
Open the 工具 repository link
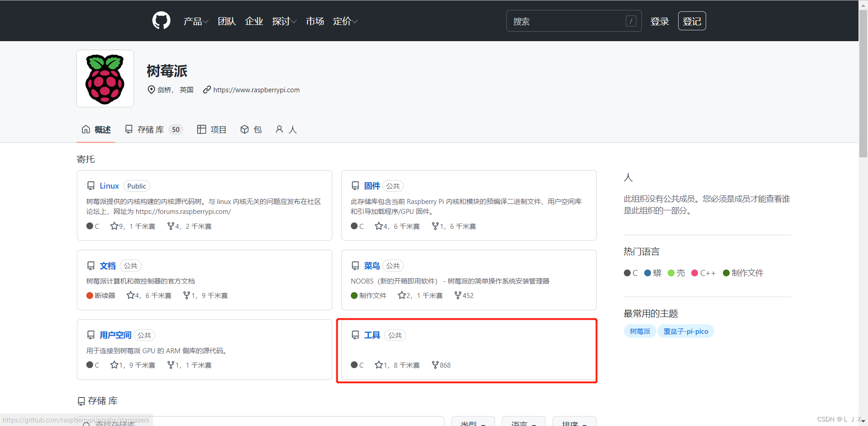(x=372, y=335)
